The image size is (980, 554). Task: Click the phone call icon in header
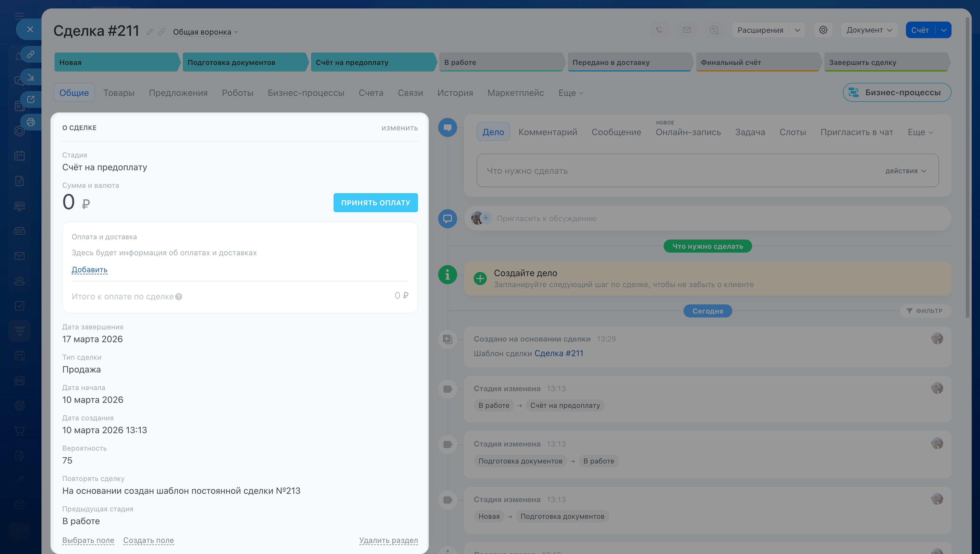click(659, 30)
